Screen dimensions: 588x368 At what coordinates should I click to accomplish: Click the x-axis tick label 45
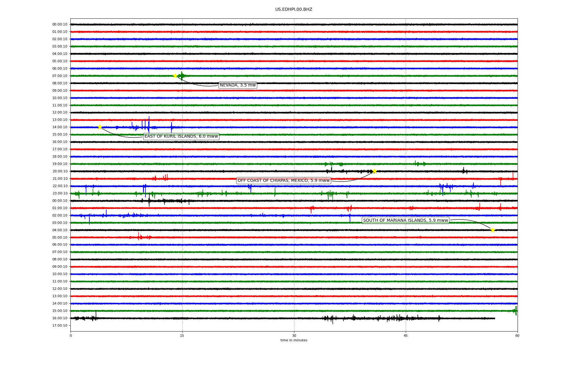coord(406,335)
